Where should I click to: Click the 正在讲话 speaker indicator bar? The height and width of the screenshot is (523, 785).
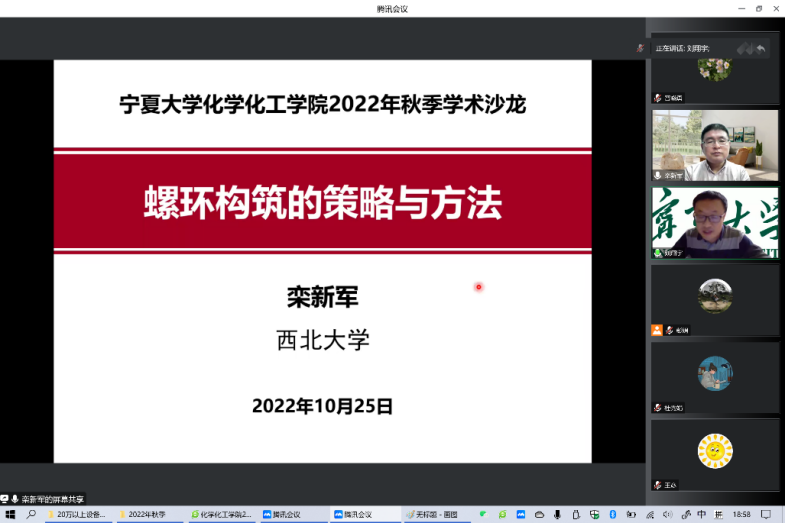pos(690,48)
